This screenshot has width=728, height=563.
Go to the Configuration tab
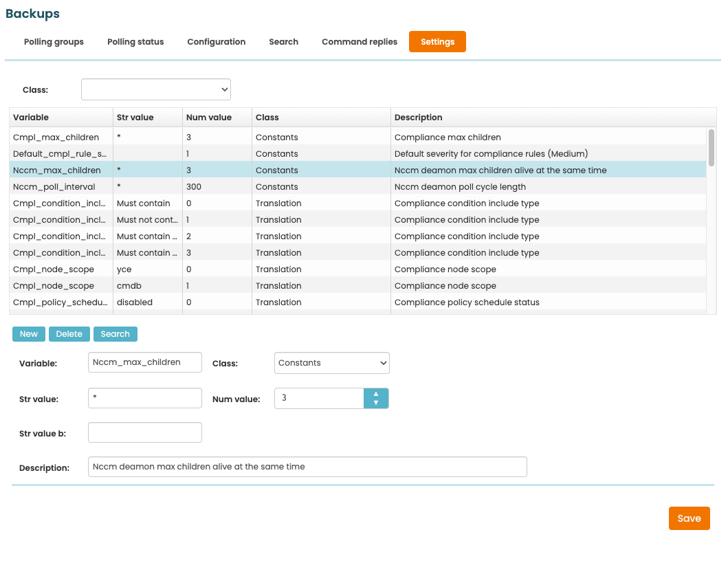point(216,42)
